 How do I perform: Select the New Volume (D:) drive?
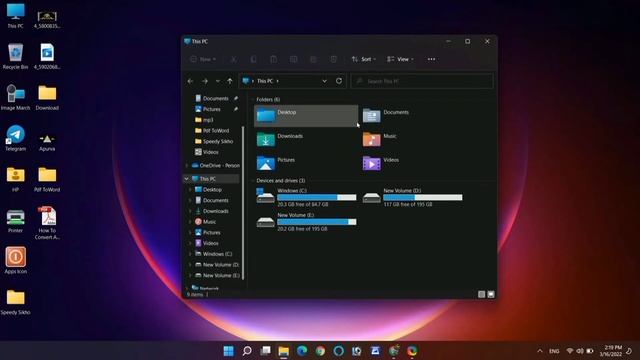[413, 198]
